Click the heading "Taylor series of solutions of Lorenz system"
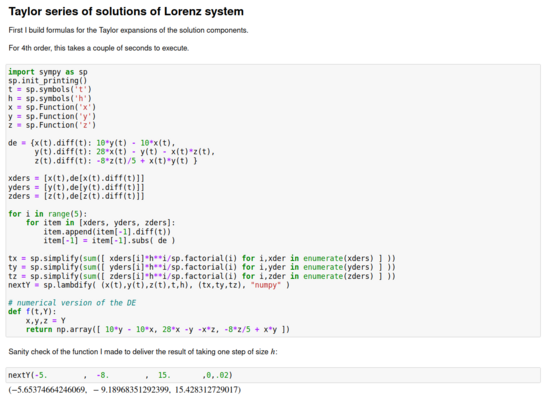 tap(126, 11)
